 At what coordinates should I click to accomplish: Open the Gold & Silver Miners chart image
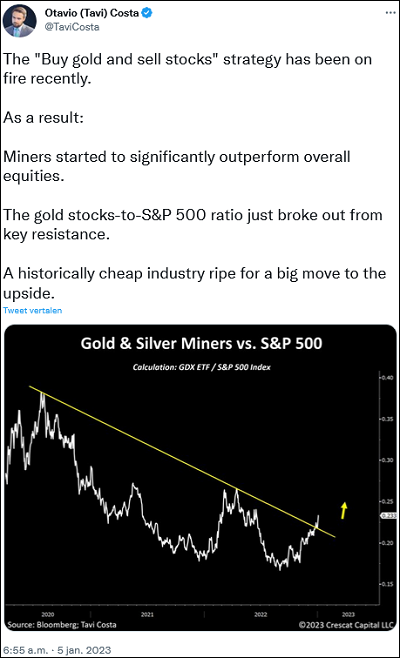coord(201,478)
